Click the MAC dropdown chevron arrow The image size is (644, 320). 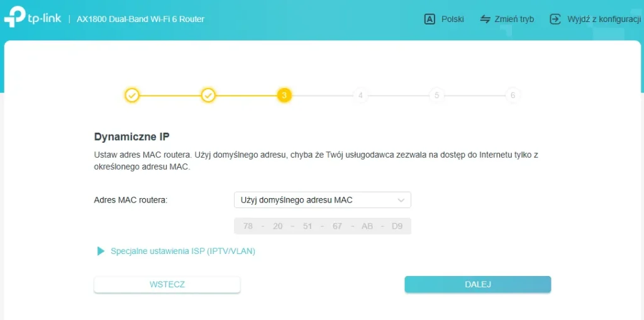[401, 201]
